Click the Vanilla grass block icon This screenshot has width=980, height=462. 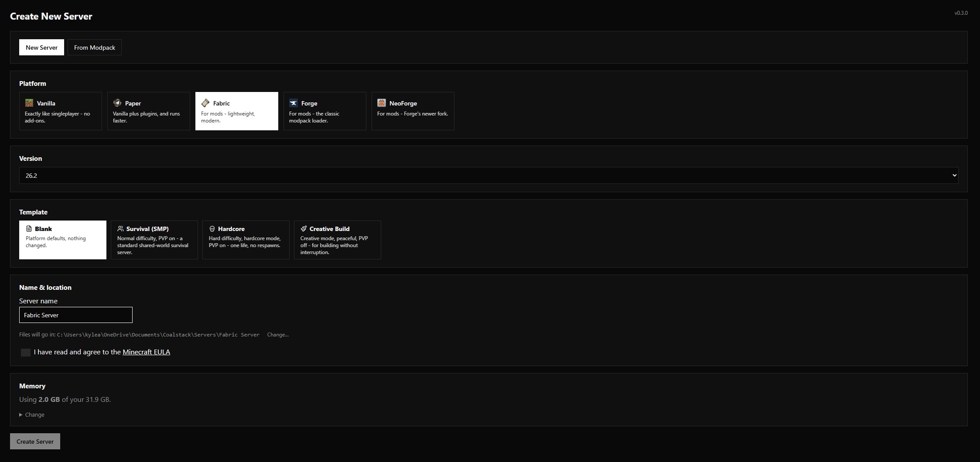click(x=29, y=103)
